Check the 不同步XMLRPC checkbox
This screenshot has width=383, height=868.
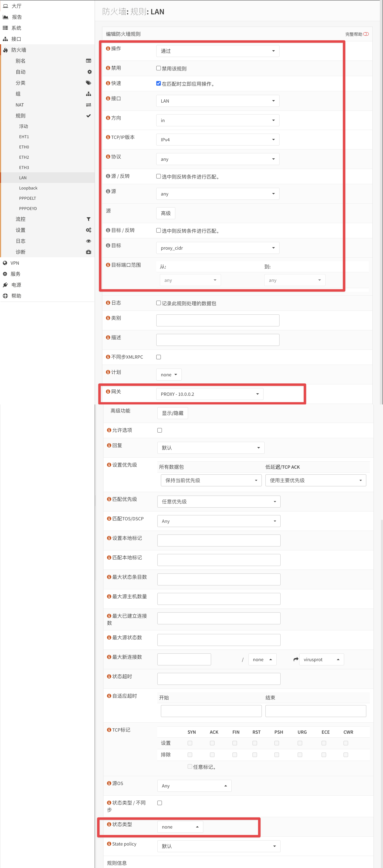click(158, 357)
